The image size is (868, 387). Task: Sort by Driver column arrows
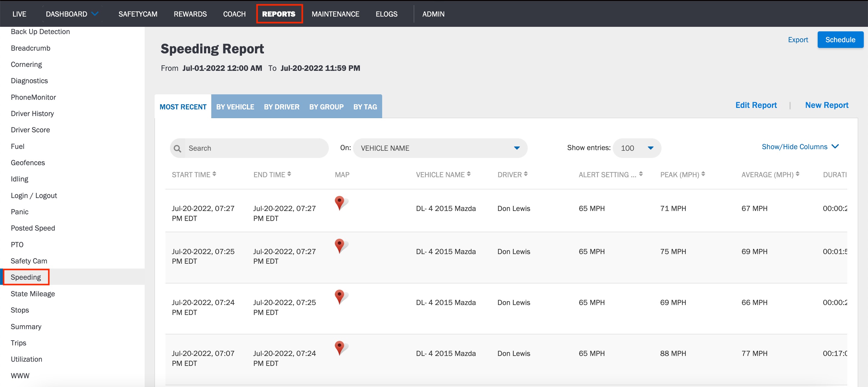(x=526, y=174)
